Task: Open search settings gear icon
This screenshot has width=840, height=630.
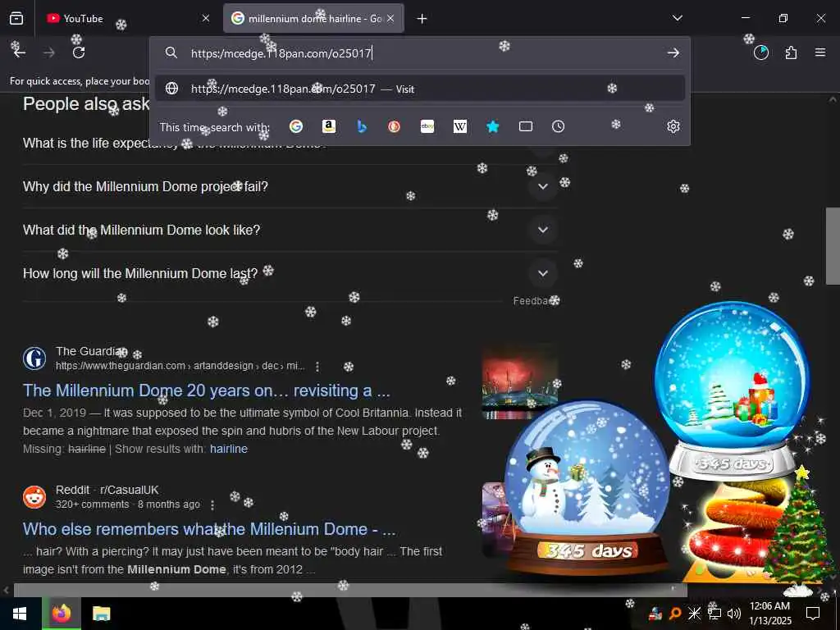Action: tap(673, 126)
